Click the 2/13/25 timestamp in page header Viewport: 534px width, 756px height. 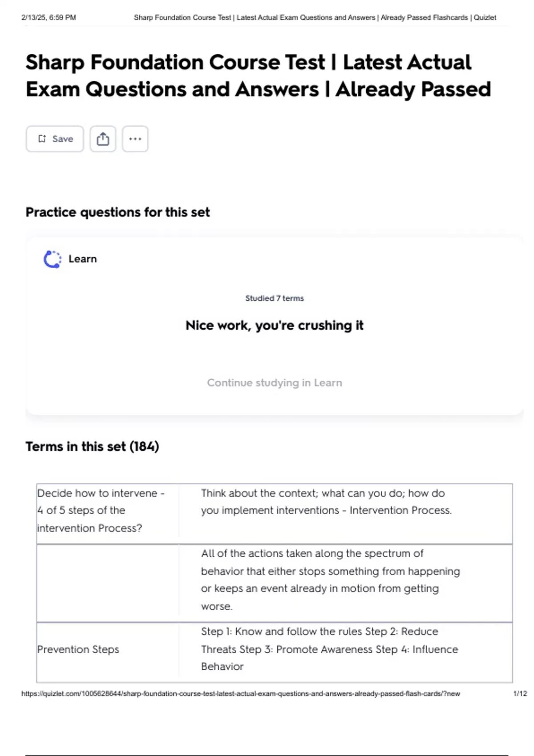pos(49,18)
